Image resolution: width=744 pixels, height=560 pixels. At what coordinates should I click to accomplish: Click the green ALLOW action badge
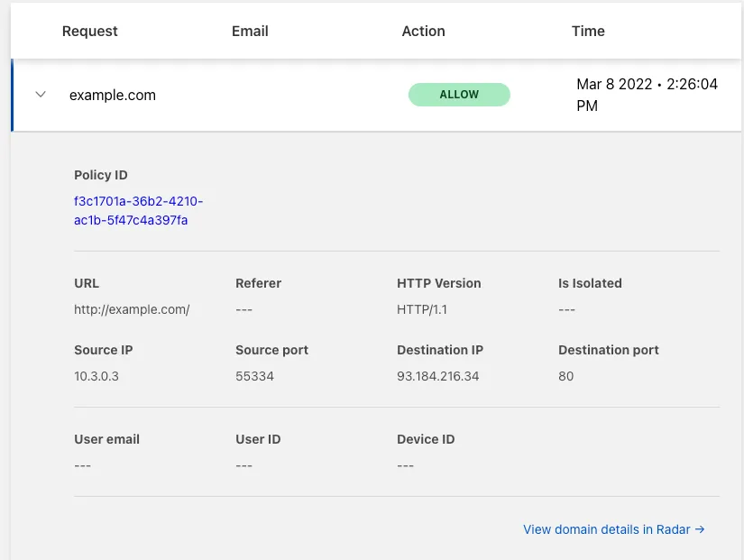click(459, 94)
